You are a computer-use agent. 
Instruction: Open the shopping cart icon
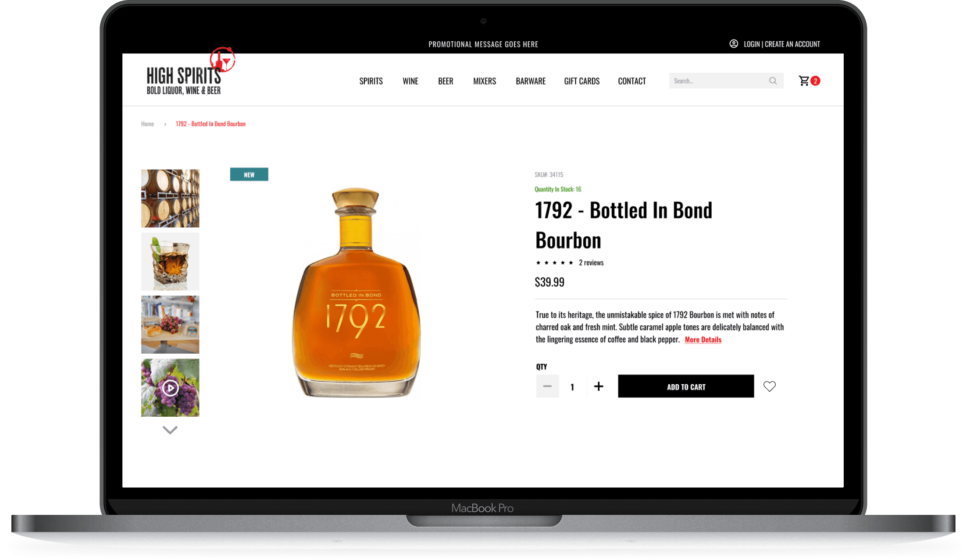tap(804, 81)
